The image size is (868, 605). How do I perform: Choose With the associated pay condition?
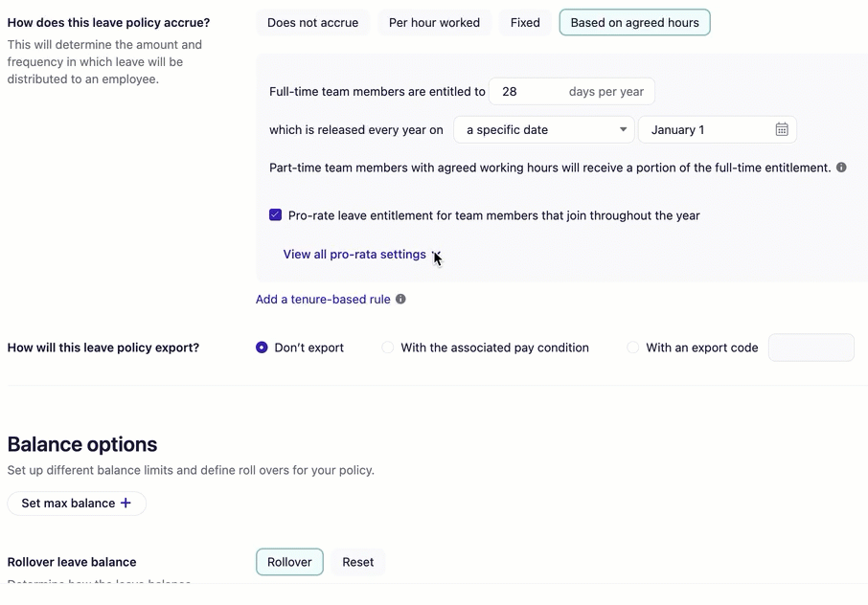tap(388, 347)
